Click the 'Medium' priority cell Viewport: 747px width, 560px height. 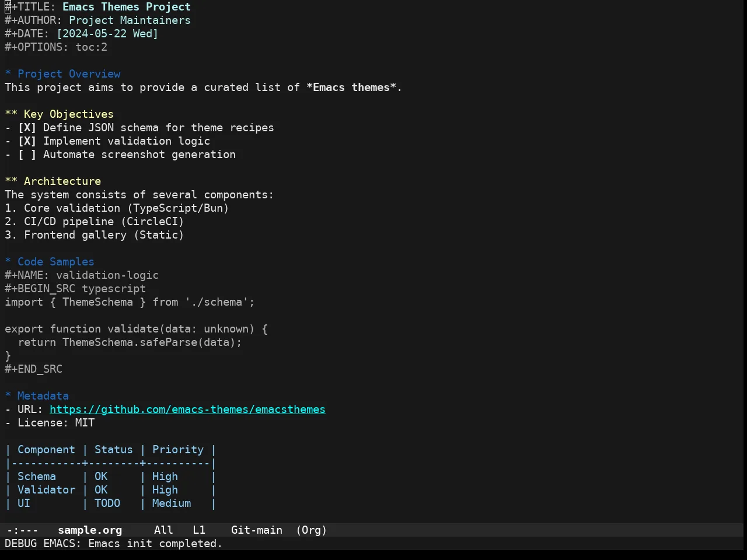(172, 503)
